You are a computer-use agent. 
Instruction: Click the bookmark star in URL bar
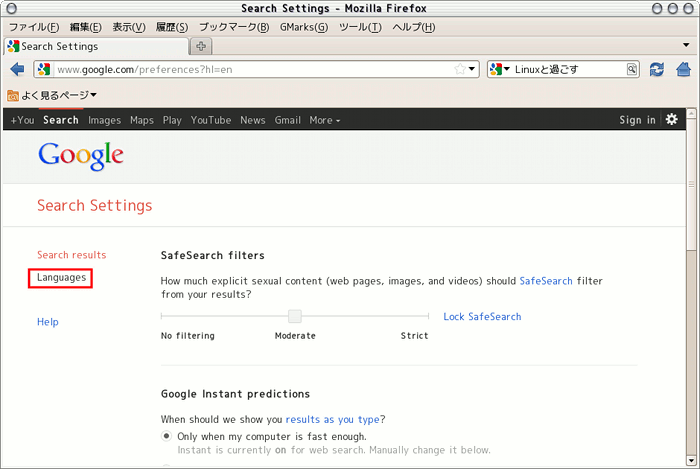[460, 70]
